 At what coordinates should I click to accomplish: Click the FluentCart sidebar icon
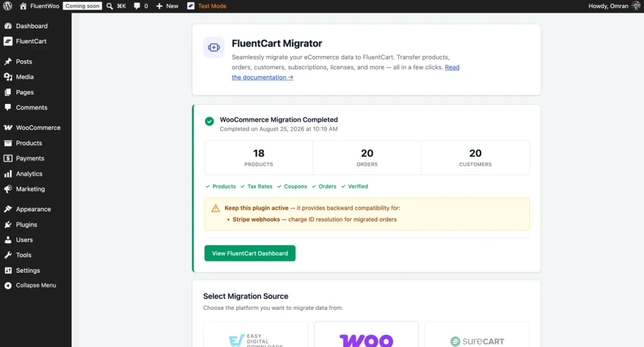[8, 41]
